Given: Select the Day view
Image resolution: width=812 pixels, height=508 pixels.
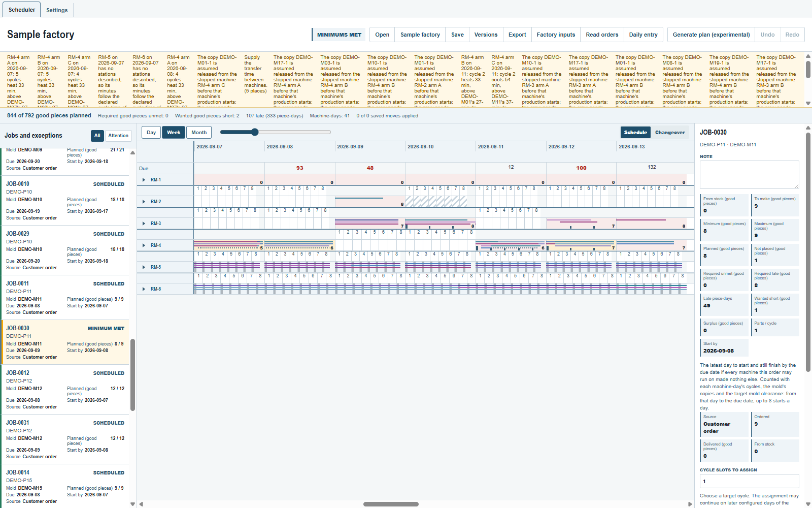Looking at the screenshot, I should tap(151, 133).
